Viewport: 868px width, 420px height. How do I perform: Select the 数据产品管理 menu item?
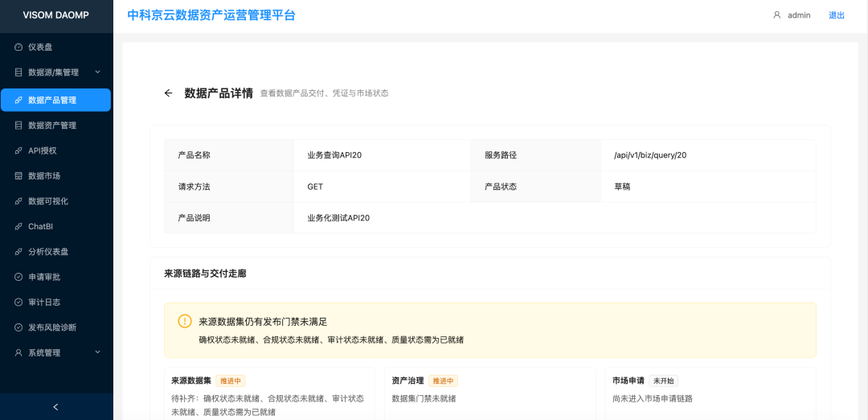coord(56,101)
